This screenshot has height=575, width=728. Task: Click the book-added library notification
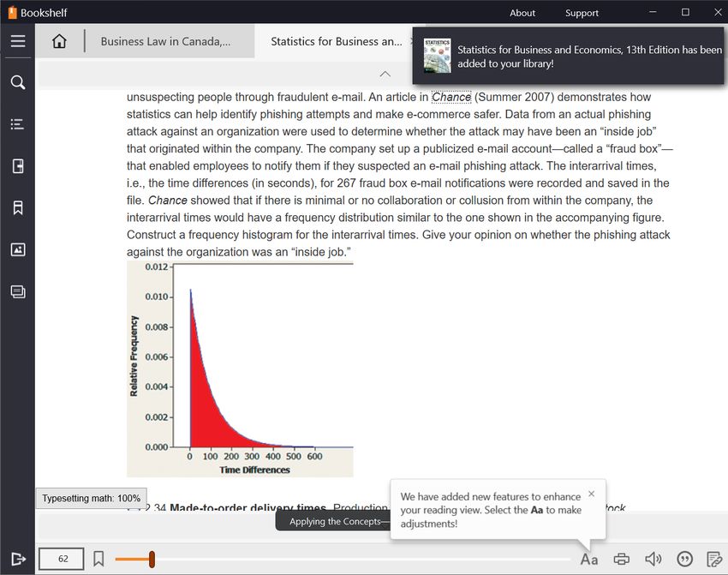569,56
